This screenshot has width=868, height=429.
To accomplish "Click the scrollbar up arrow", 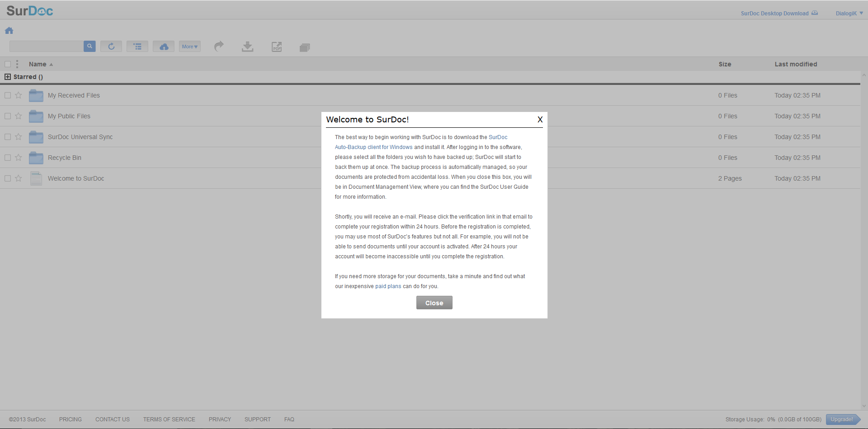I will (x=864, y=75).
